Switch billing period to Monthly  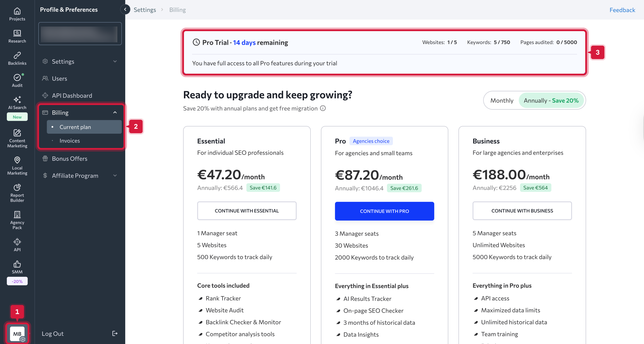(x=502, y=100)
